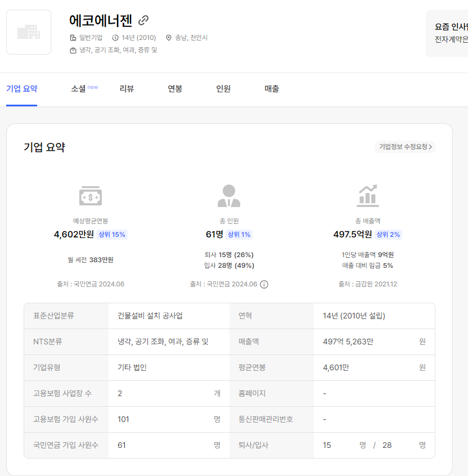
Task: Click the 충남, 천안시 location text
Action: click(x=191, y=38)
